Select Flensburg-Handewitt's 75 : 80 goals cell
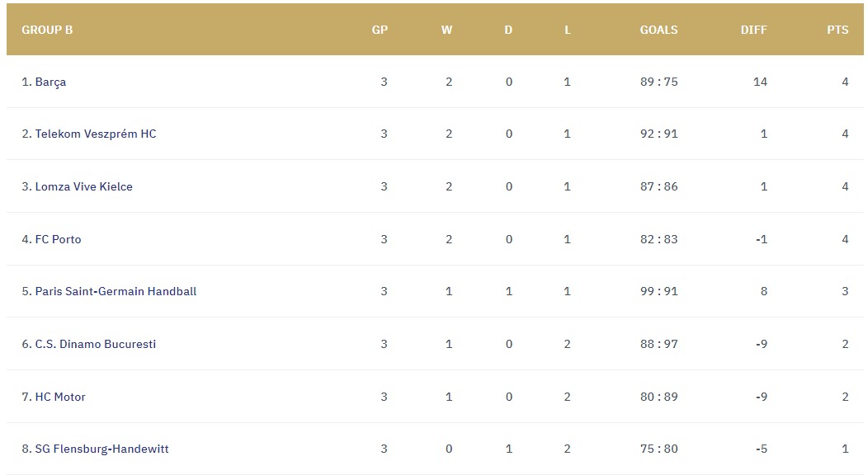This screenshot has width=868, height=475. point(658,449)
